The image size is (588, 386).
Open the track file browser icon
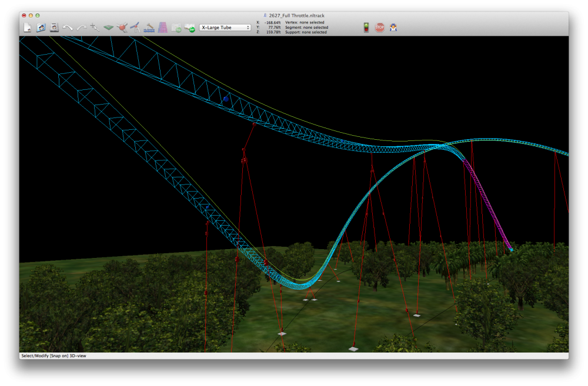[x=41, y=27]
